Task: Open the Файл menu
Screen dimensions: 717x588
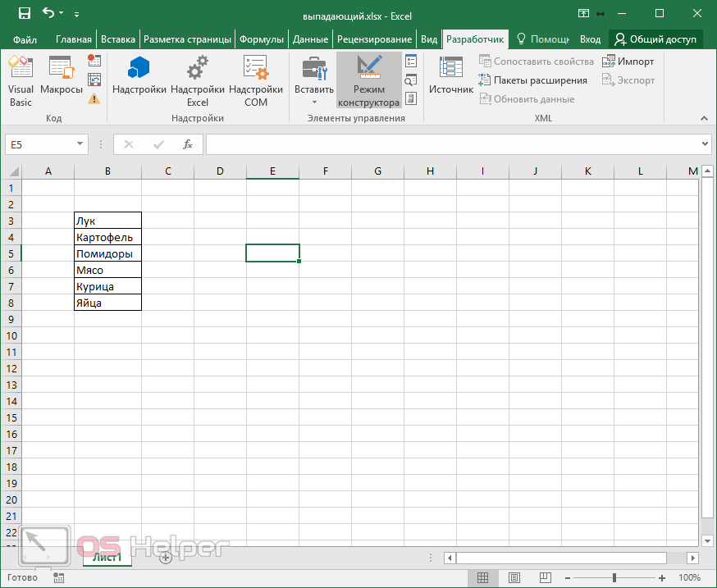Action: tap(25, 39)
